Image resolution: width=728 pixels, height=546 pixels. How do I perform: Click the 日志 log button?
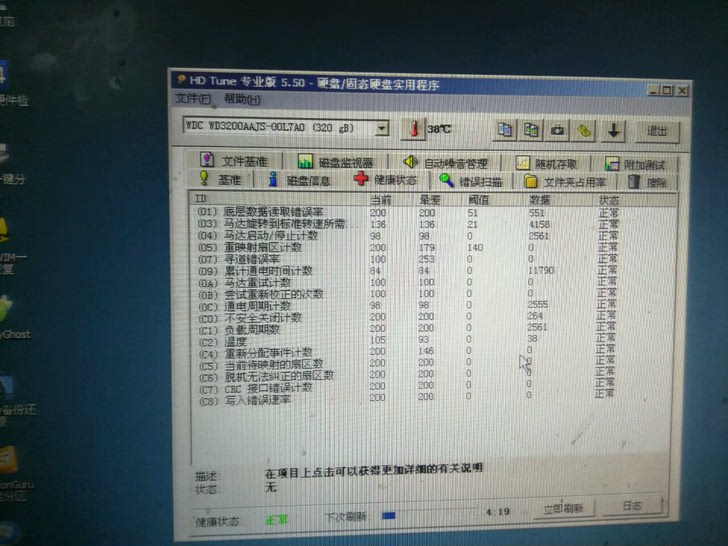631,506
